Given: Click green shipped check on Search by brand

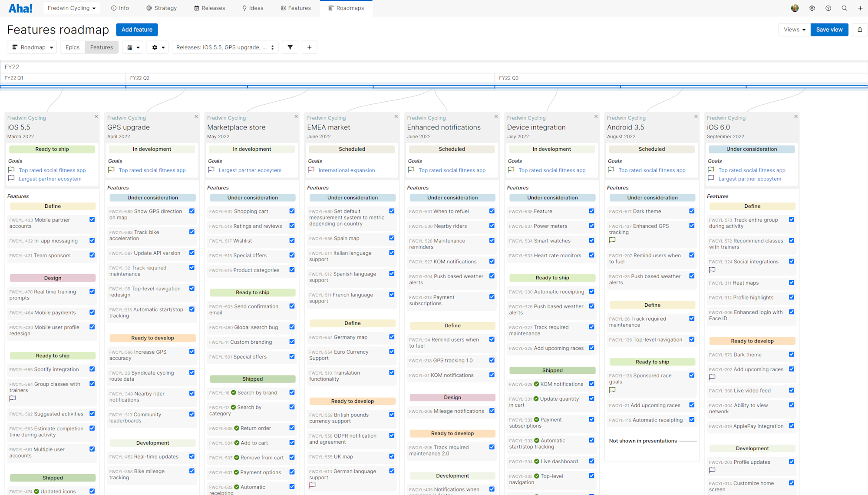Looking at the screenshot, I should tap(234, 392).
